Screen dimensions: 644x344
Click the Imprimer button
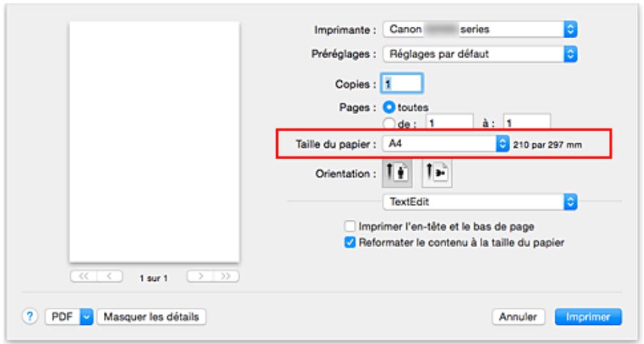pyautogui.click(x=588, y=315)
